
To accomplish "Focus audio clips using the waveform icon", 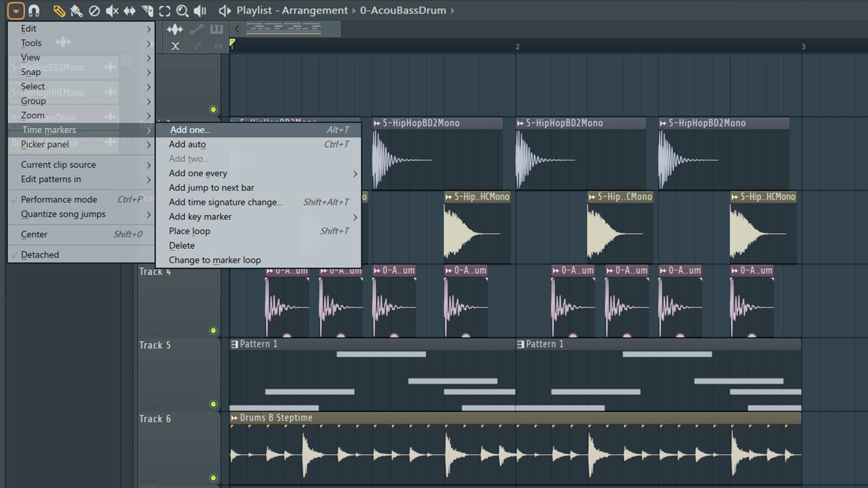I will [x=175, y=29].
